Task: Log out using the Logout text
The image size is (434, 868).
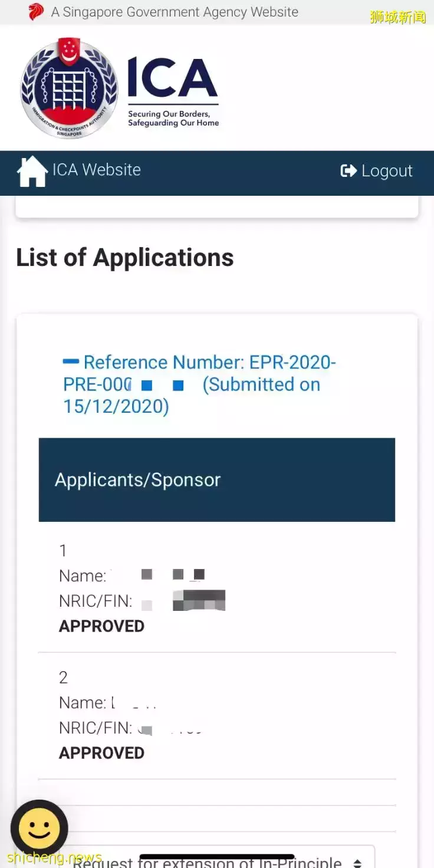Action: (x=387, y=171)
